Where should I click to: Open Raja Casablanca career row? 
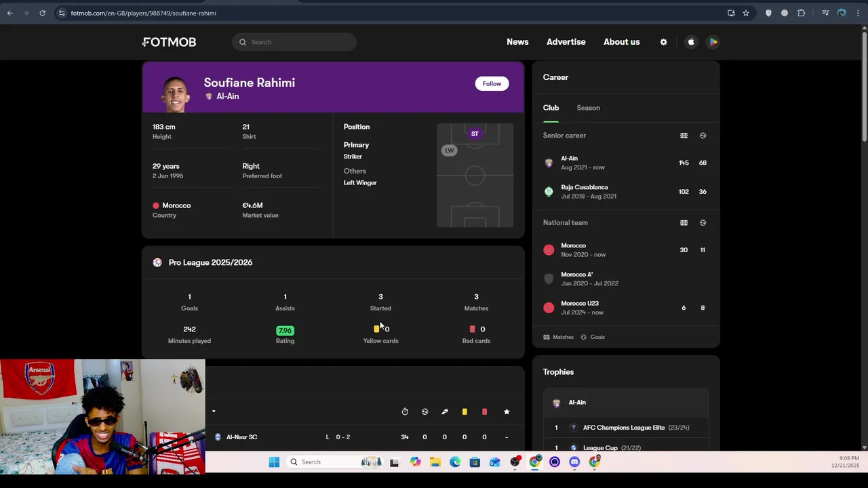point(626,192)
